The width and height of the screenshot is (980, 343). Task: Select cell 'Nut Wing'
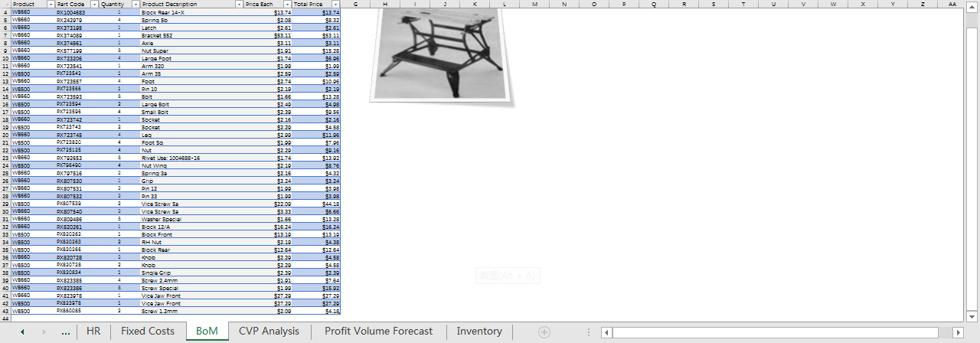click(x=191, y=165)
